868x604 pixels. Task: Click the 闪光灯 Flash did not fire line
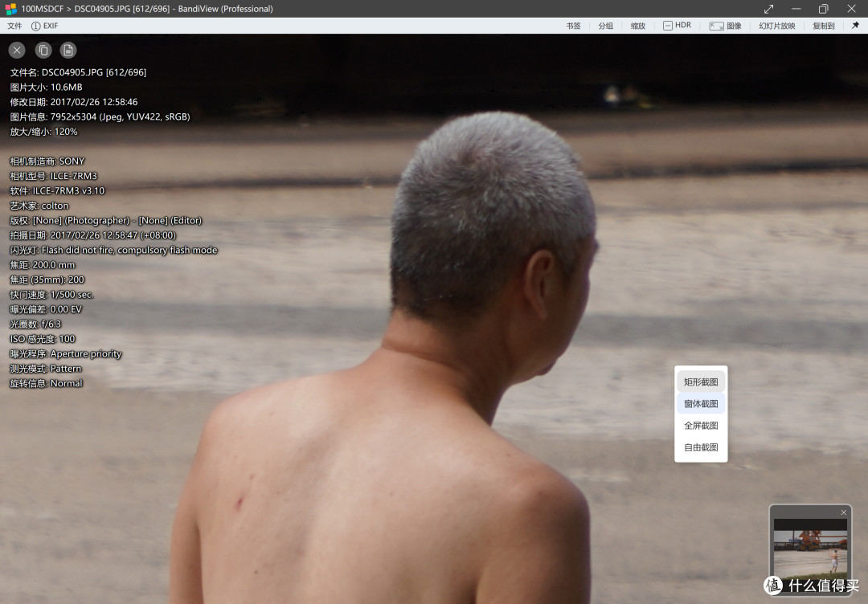pos(113,250)
